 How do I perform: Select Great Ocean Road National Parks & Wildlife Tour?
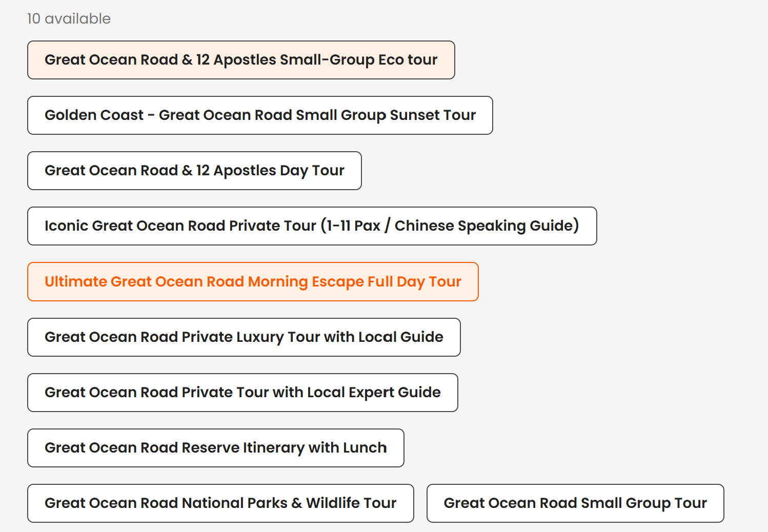(220, 503)
